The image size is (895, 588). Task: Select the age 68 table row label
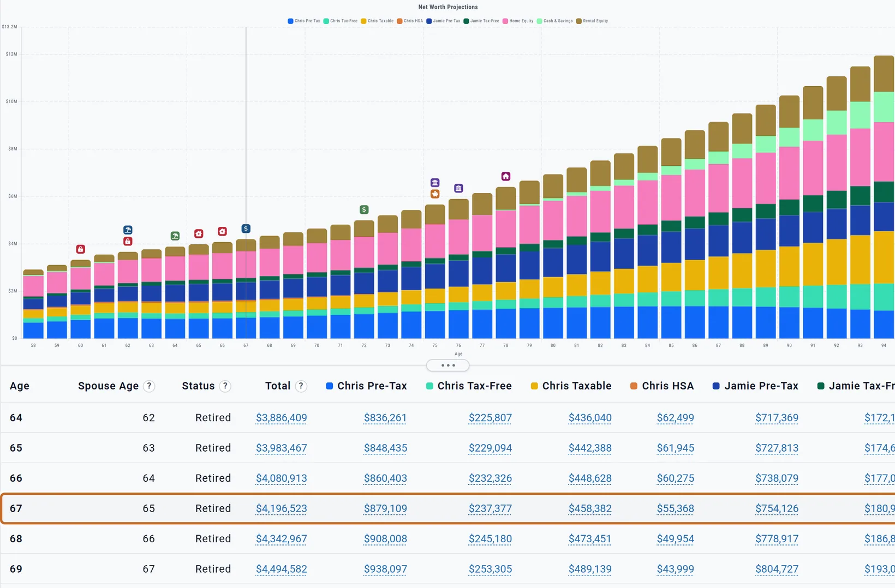tap(16, 539)
